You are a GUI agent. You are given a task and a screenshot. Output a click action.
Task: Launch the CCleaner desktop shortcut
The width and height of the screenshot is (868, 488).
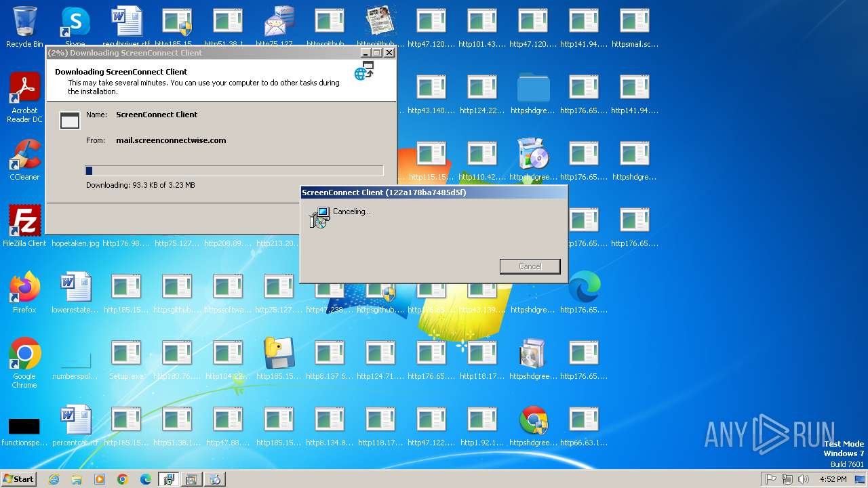[25, 159]
